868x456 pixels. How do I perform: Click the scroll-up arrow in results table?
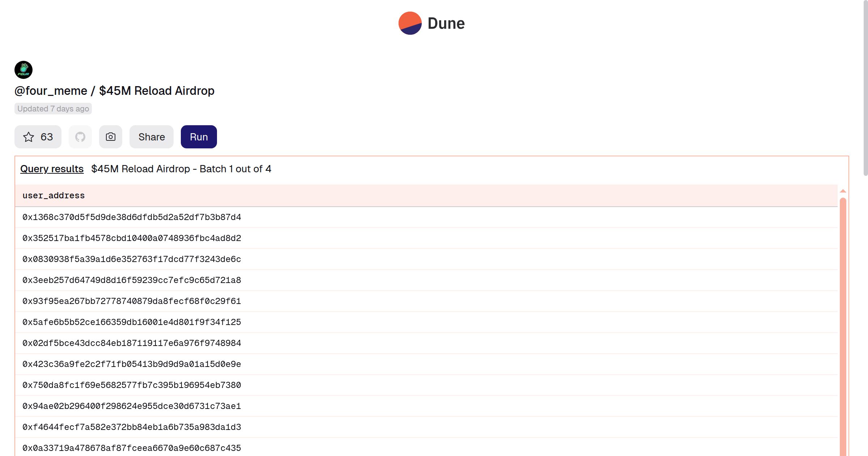click(843, 191)
